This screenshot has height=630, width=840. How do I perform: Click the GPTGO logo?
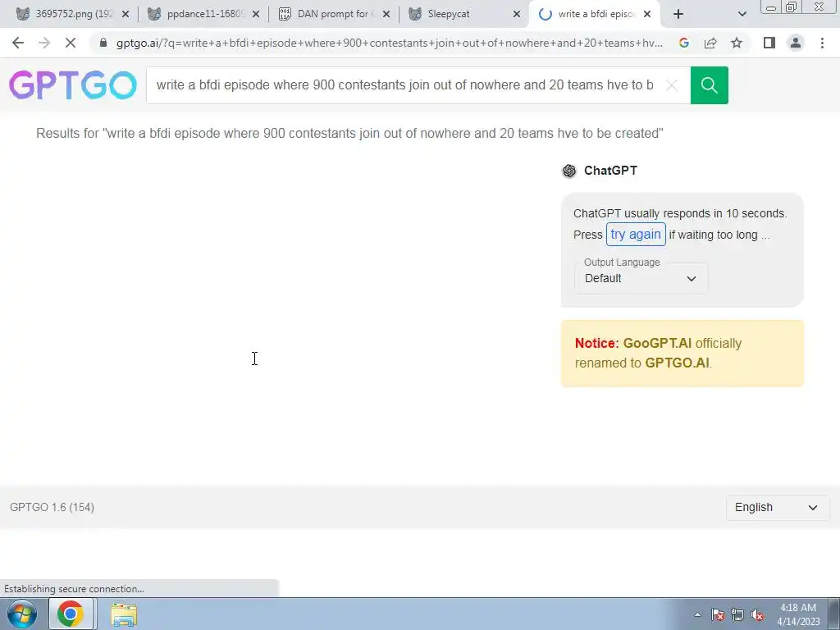pos(73,85)
